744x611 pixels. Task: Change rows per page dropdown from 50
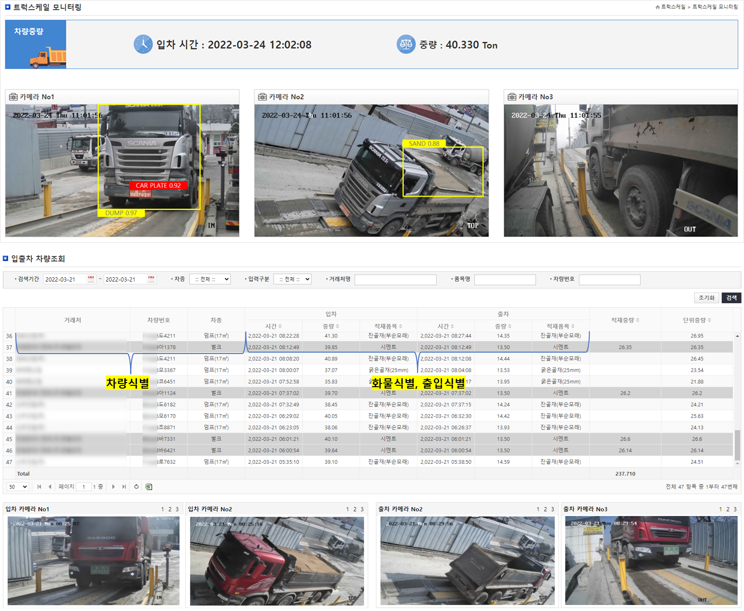tap(18, 486)
